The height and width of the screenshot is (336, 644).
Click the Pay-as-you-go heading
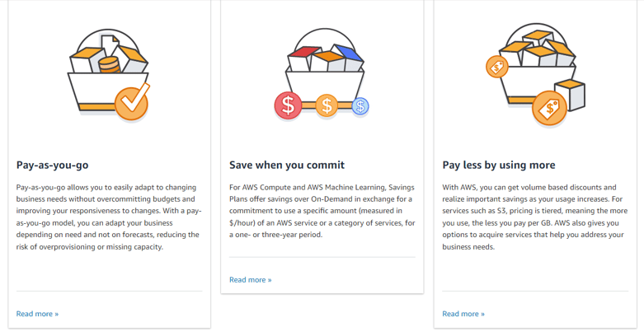(52, 165)
